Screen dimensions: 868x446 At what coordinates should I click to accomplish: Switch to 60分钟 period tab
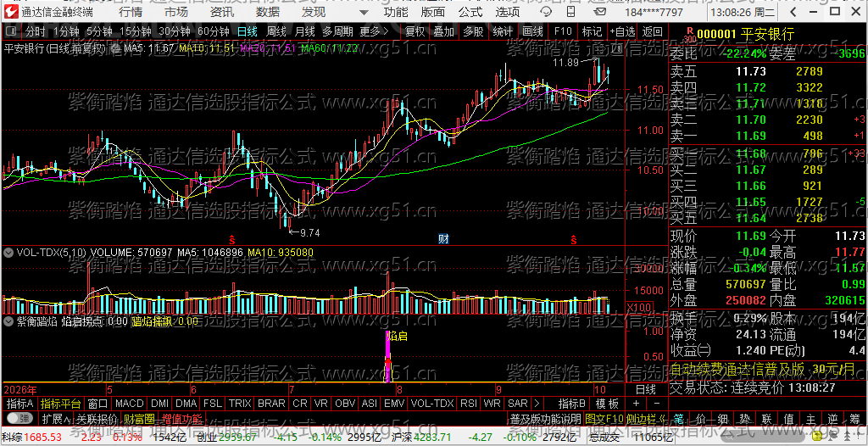coord(214,31)
